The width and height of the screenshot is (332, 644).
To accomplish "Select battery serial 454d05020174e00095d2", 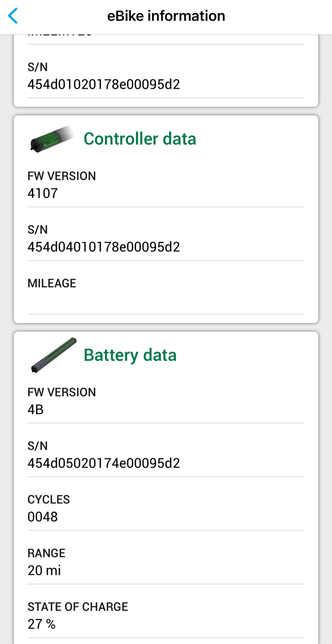I will (x=104, y=463).
